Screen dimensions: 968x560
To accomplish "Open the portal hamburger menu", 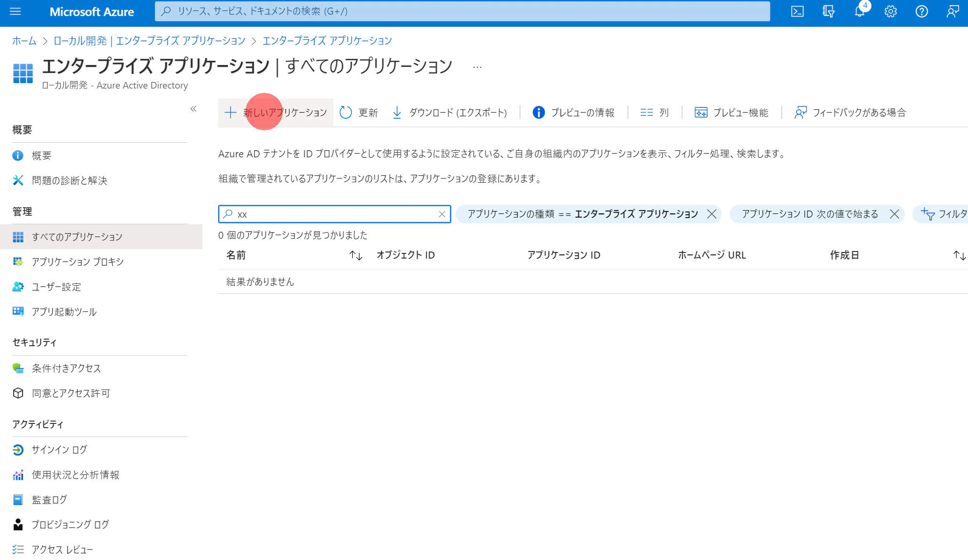I will click(16, 12).
